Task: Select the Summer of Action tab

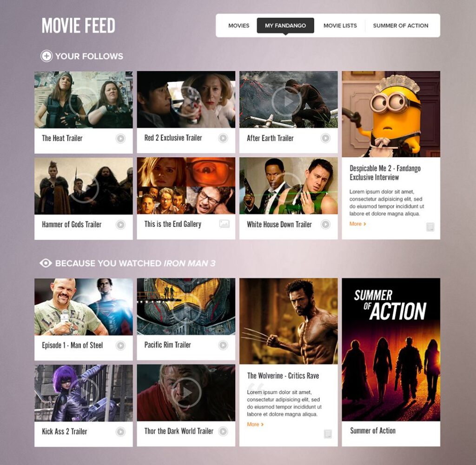Action: (400, 26)
